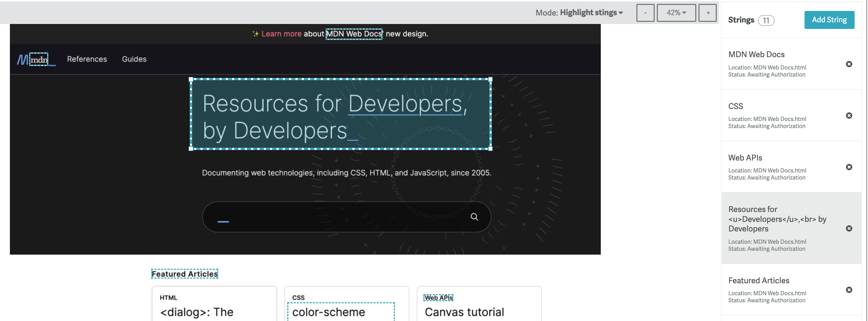Open the Guides navigation item
The width and height of the screenshot is (868, 321).
tap(134, 59)
